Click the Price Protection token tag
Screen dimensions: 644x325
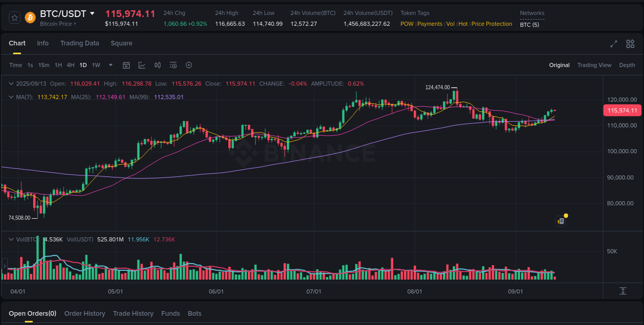coord(492,24)
